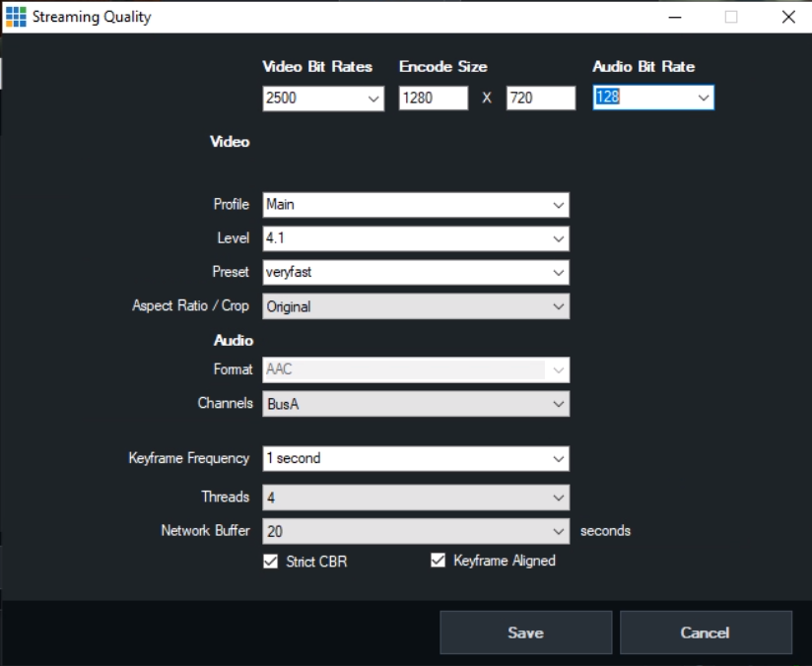The image size is (812, 666).
Task: Click the Save button
Action: tap(525, 633)
